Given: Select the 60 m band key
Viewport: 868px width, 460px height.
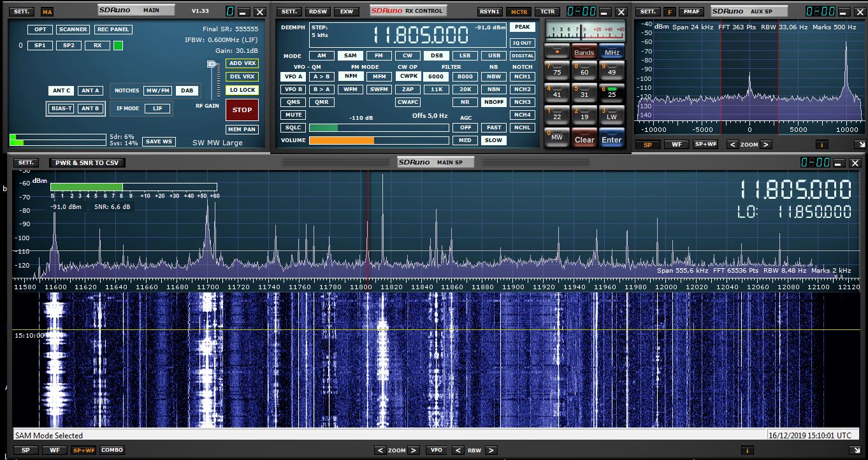Looking at the screenshot, I should (584, 70).
